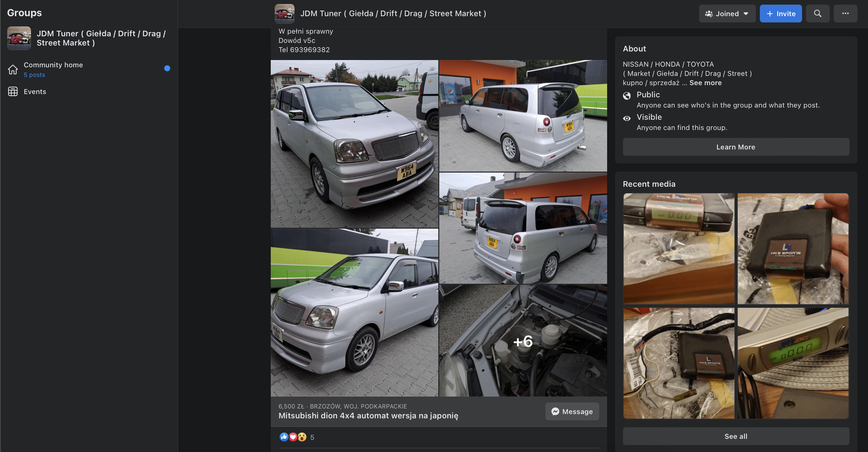The width and height of the screenshot is (868, 452).
Task: Open recent media photo of green LCD display
Action: pos(792,363)
